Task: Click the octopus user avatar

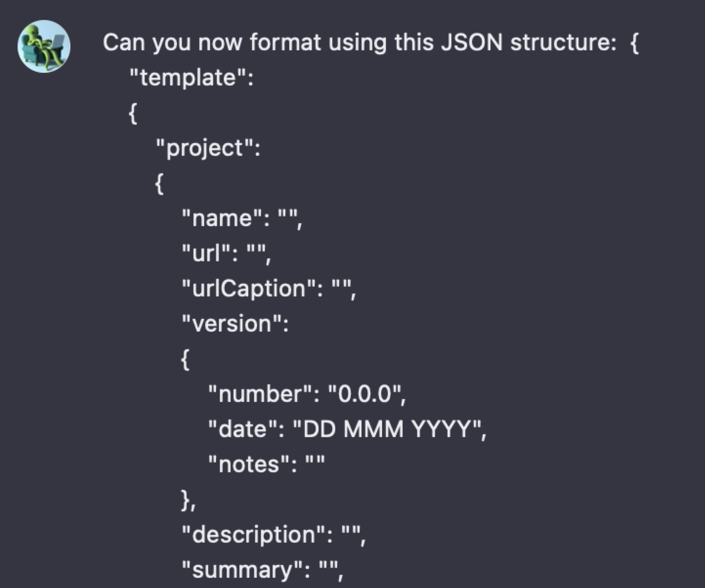Action: tap(44, 46)
